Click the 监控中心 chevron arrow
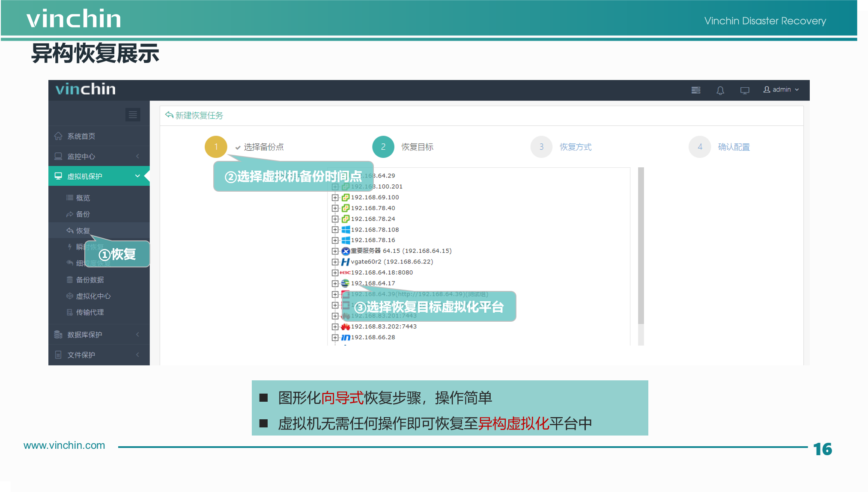This screenshot has height=492, width=868. point(137,156)
